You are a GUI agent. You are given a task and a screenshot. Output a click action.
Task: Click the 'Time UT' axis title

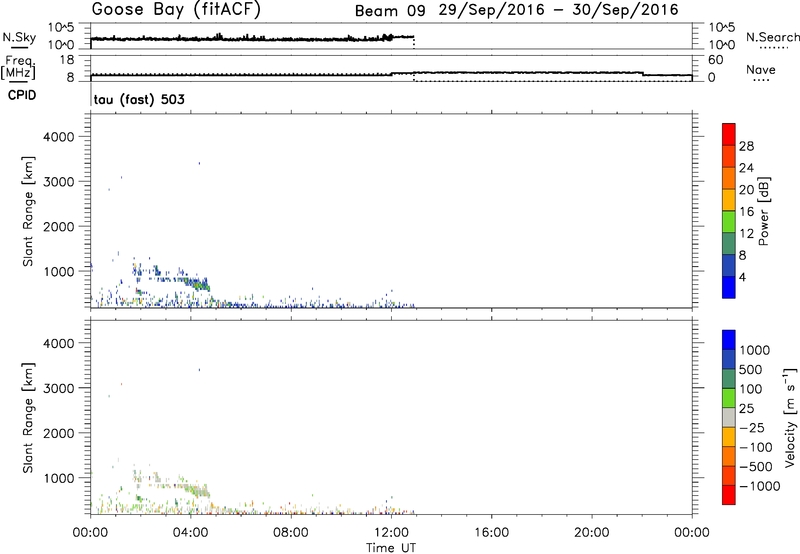point(391,548)
